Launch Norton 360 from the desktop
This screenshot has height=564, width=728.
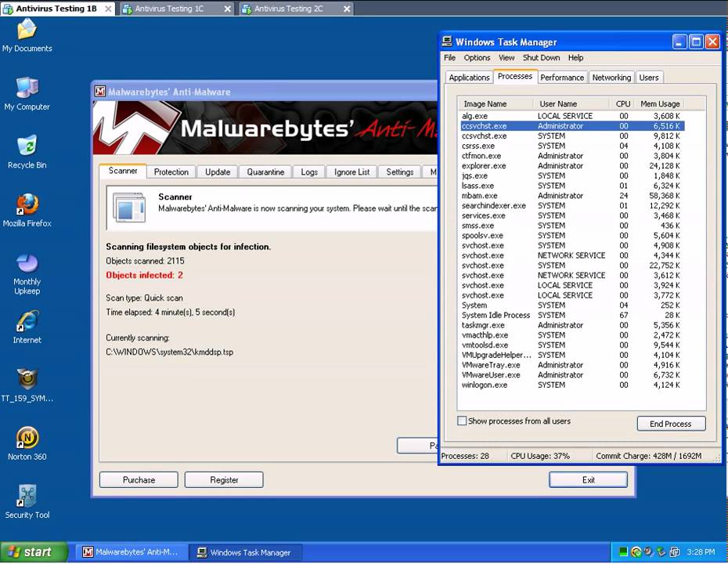[27, 443]
